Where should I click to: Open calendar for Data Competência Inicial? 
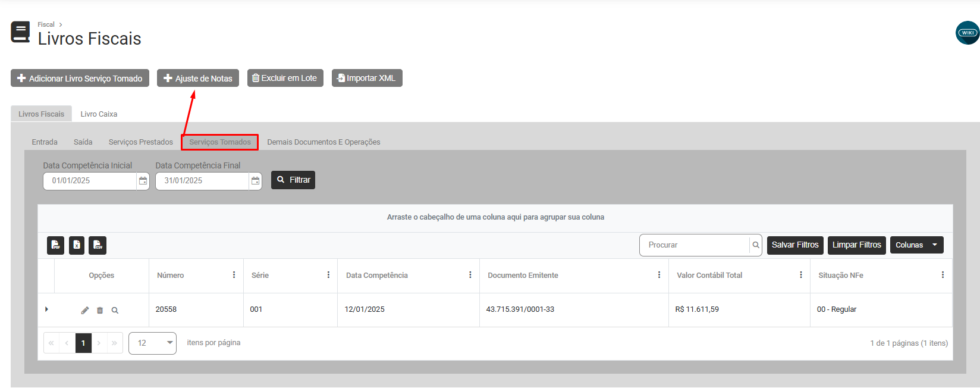[143, 181]
